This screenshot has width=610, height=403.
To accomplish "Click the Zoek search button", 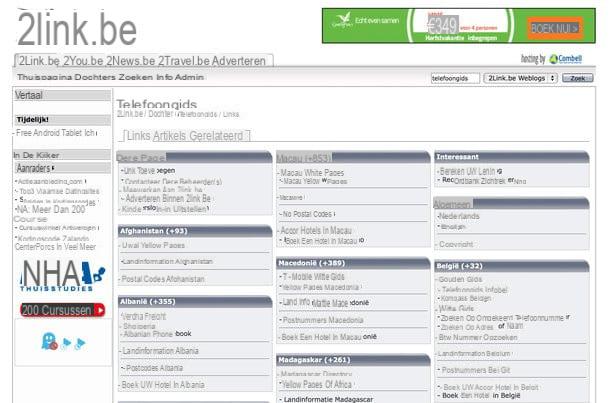I will pyautogui.click(x=578, y=78).
